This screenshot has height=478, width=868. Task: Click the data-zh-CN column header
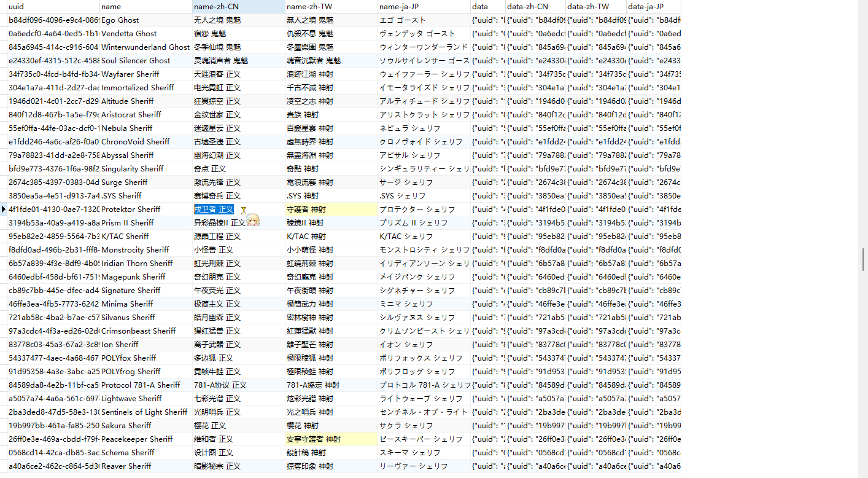coord(535,7)
